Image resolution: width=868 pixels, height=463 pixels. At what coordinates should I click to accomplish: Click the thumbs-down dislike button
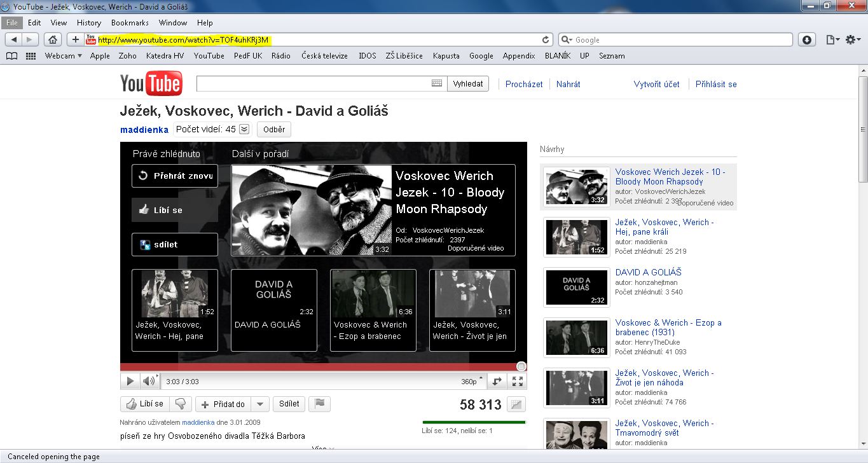tap(181, 404)
